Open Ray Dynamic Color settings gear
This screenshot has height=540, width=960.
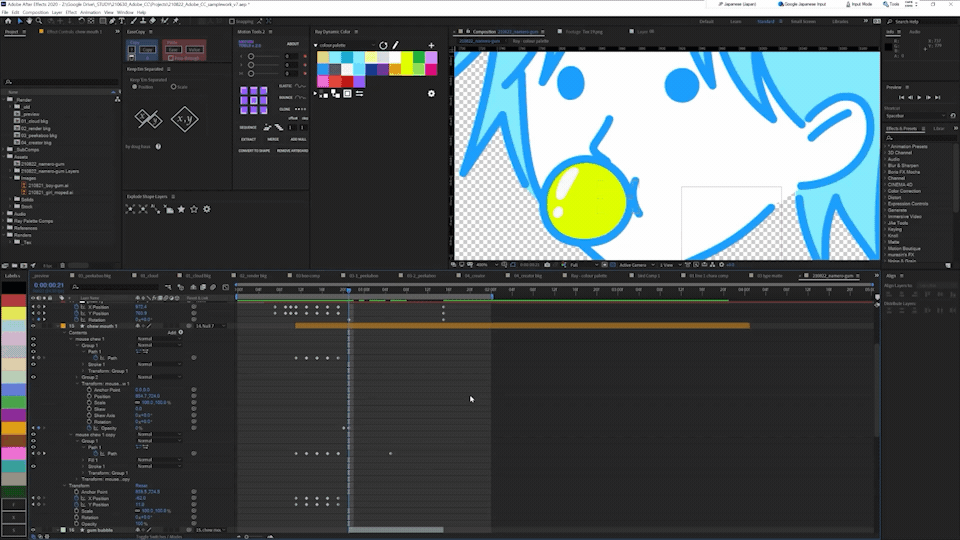coord(431,94)
